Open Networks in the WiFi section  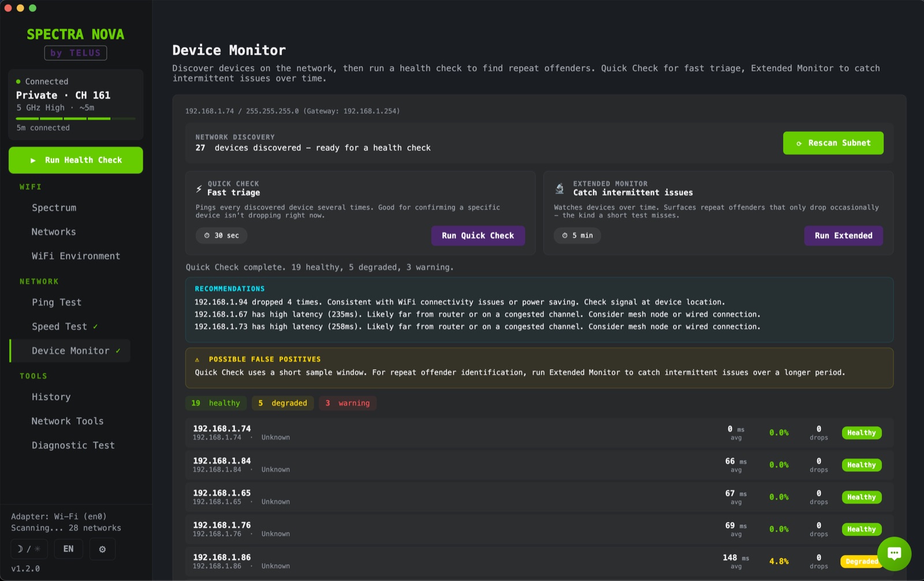coord(54,232)
